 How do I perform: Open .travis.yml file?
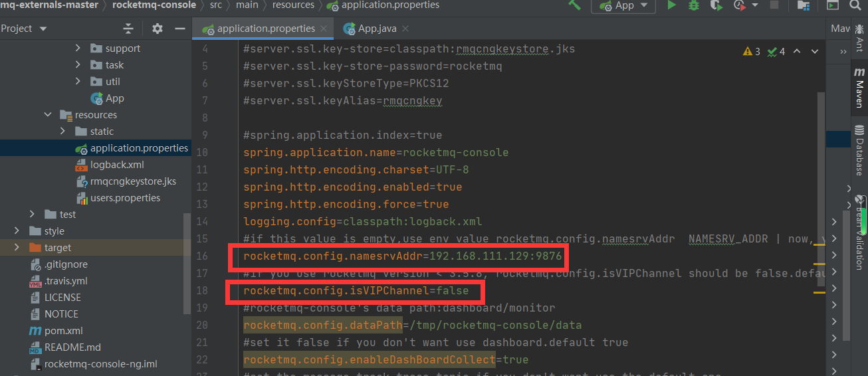point(58,280)
